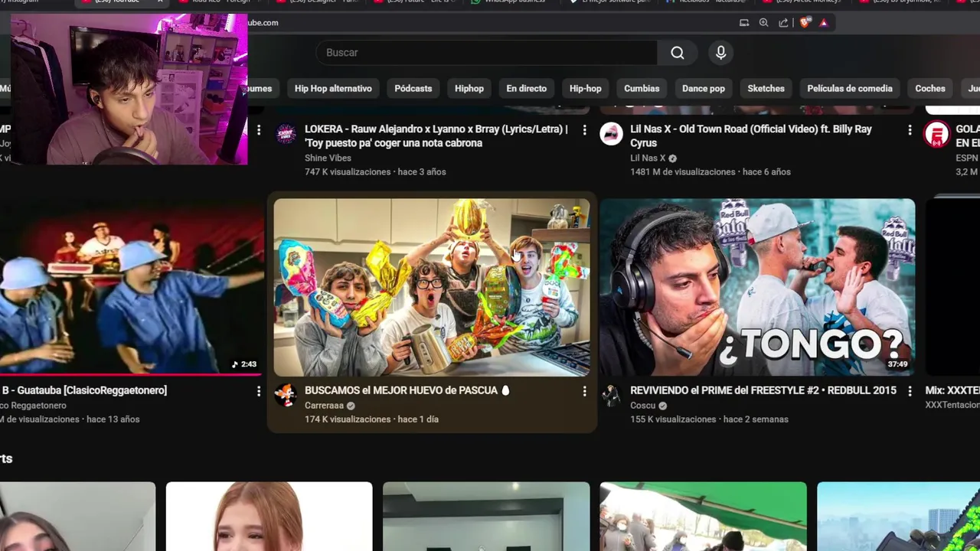Go to Carreraaa channel name
Viewport: 980px width, 551px height.
(x=324, y=406)
